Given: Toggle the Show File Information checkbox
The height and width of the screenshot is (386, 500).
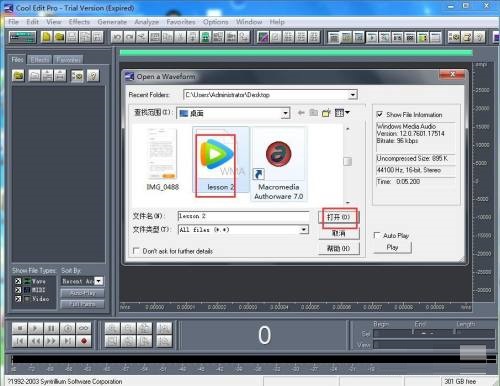Looking at the screenshot, I should (x=379, y=114).
